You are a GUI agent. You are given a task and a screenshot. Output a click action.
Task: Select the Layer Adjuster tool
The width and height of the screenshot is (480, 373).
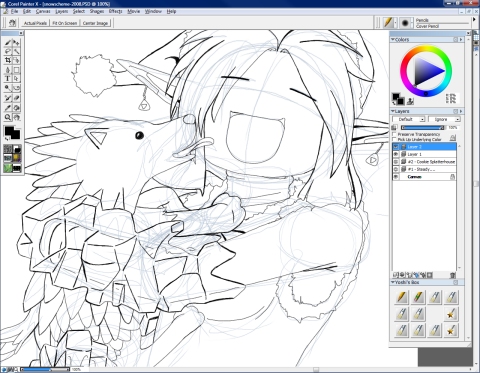pos(16,43)
